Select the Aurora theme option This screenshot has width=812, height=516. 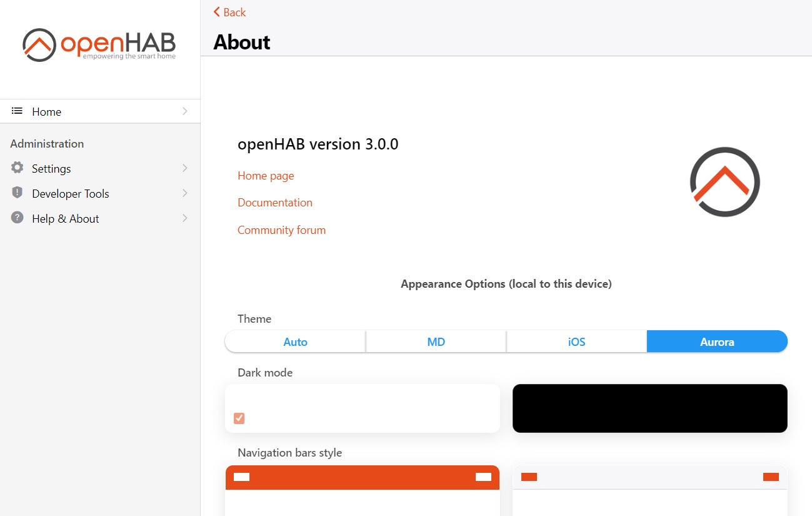[717, 342]
